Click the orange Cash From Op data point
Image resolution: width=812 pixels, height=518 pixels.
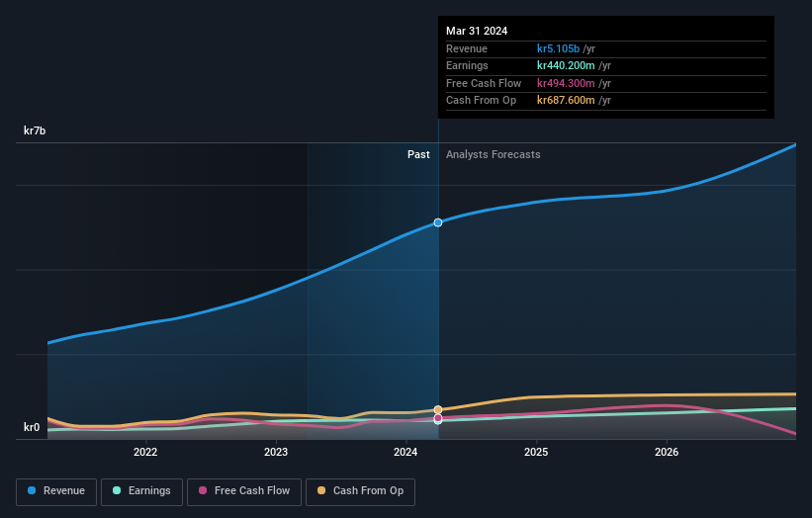[x=438, y=410]
